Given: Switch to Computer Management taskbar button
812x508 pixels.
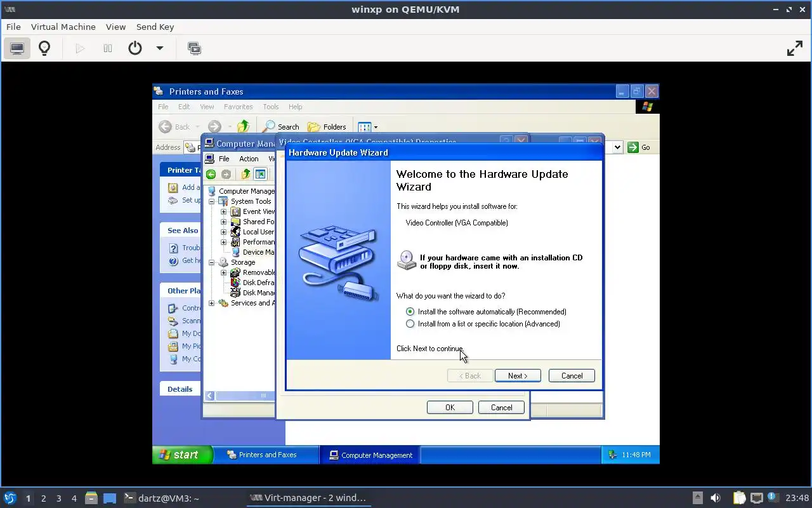Looking at the screenshot, I should click(x=370, y=455).
